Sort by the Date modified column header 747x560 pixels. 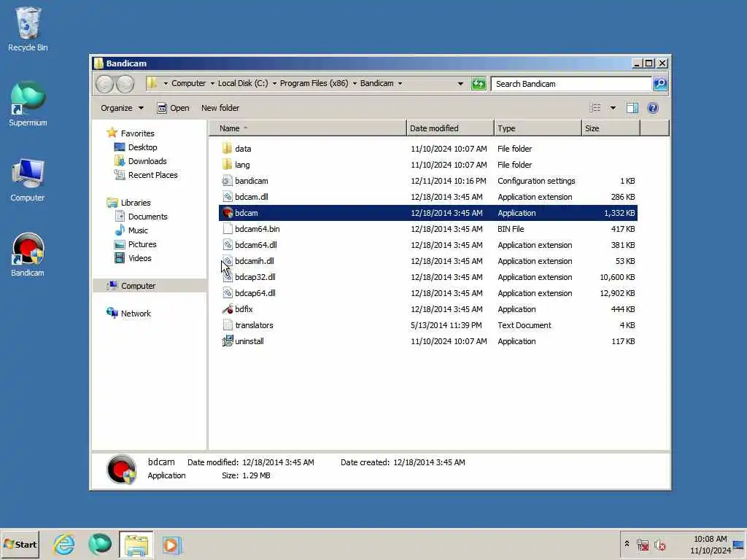(x=450, y=128)
